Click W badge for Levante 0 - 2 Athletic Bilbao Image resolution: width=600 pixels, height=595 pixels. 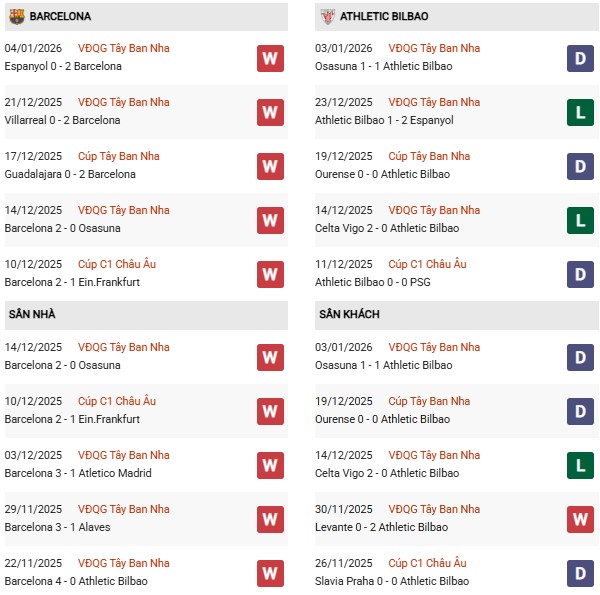(580, 519)
